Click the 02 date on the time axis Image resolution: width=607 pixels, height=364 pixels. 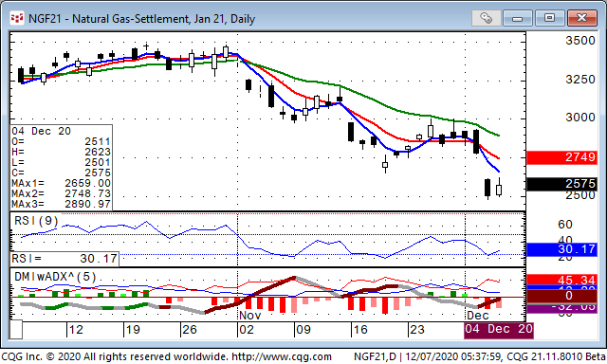247,330
